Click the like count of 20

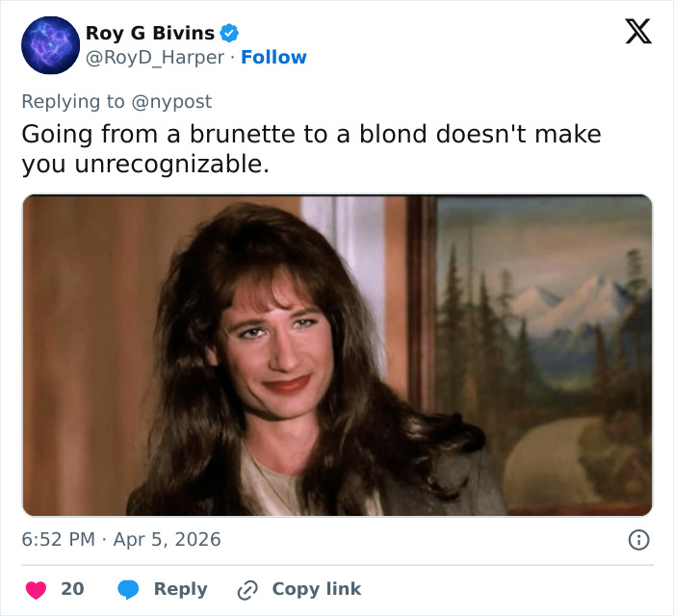click(73, 589)
